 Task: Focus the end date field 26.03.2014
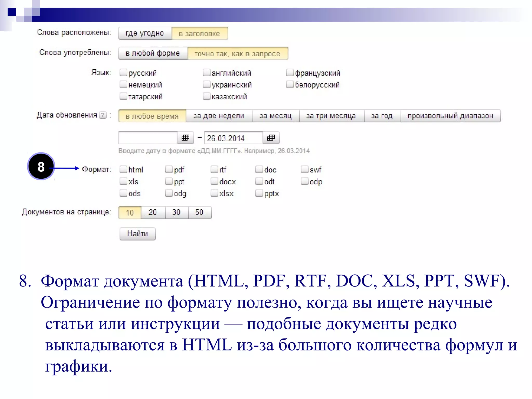pos(234,138)
